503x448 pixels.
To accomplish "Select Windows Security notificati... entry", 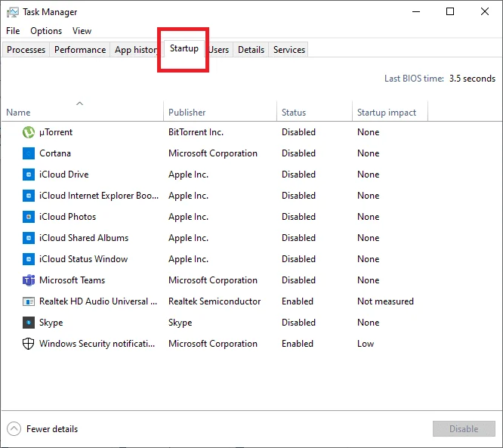I will coord(97,344).
